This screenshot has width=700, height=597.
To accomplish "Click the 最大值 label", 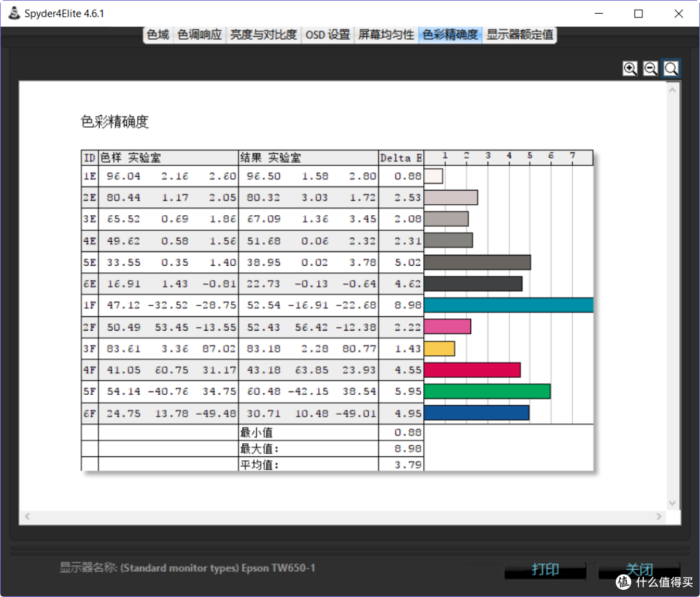I will click(x=259, y=449).
